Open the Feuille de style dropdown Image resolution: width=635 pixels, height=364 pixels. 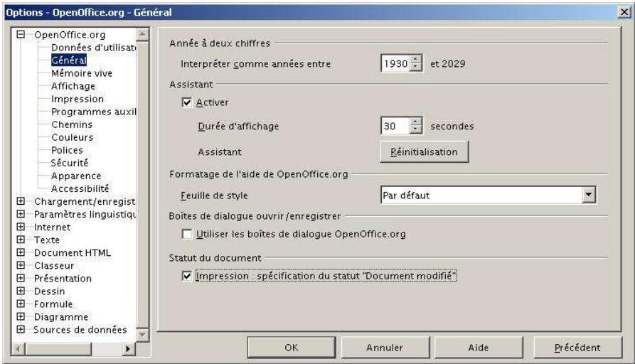coord(589,196)
